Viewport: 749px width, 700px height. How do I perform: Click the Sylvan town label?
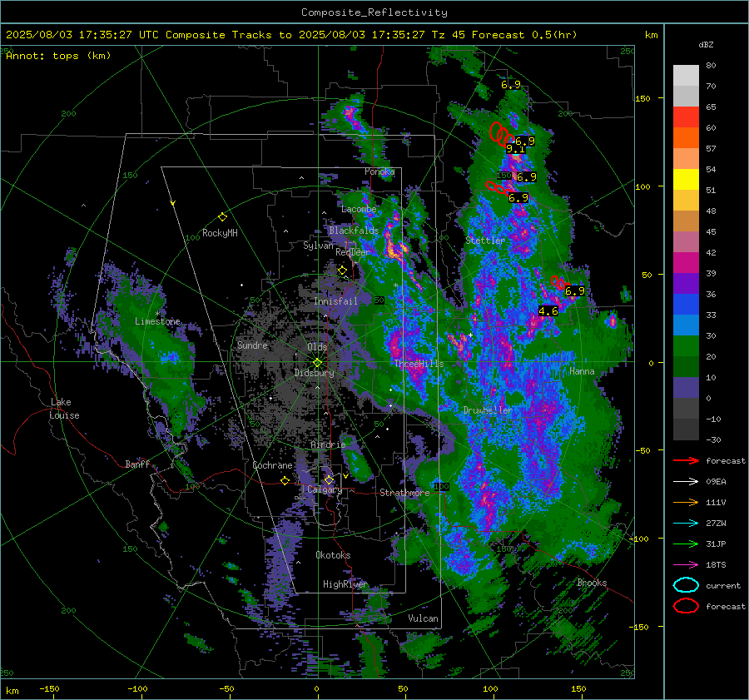coord(318,246)
